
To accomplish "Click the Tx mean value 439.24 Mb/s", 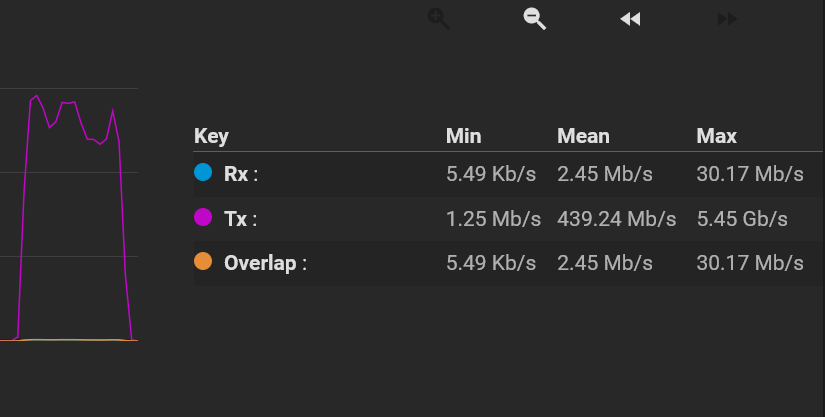I will [x=617, y=219].
